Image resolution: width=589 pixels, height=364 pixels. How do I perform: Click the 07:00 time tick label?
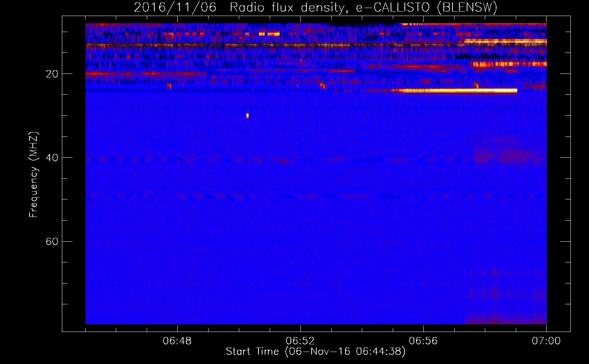pyautogui.click(x=546, y=341)
